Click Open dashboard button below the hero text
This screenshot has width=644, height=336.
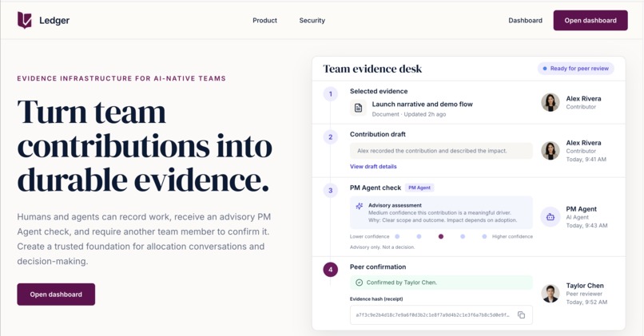tap(56, 294)
